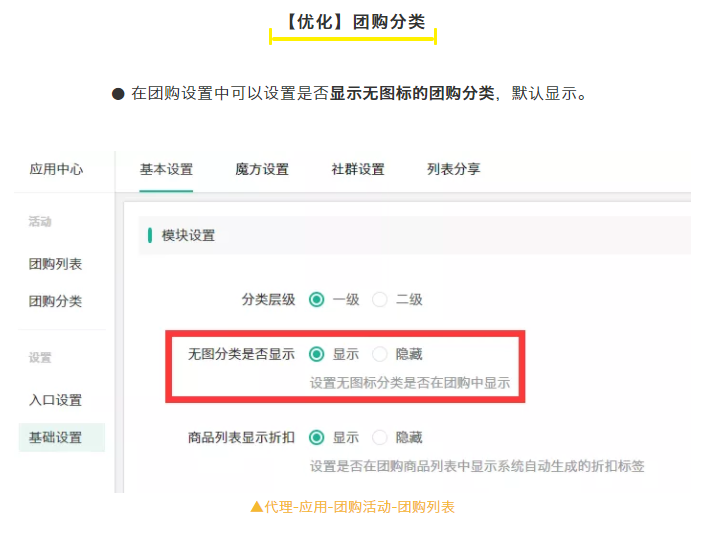Image resolution: width=709 pixels, height=536 pixels.
Task: Open 团购分类 in the sidebar
Action: coord(55,301)
